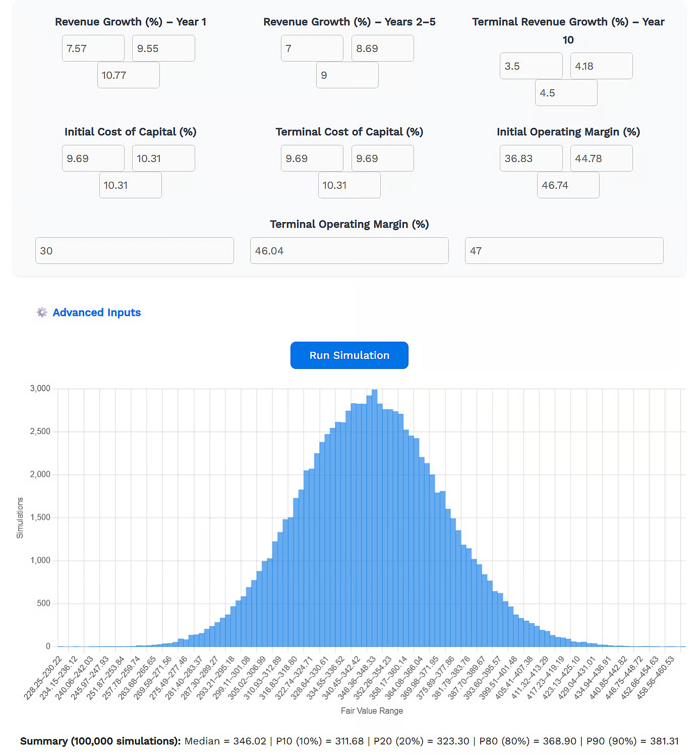Expand the Advanced Inputs section
This screenshot has height=755, width=700.
point(96,312)
